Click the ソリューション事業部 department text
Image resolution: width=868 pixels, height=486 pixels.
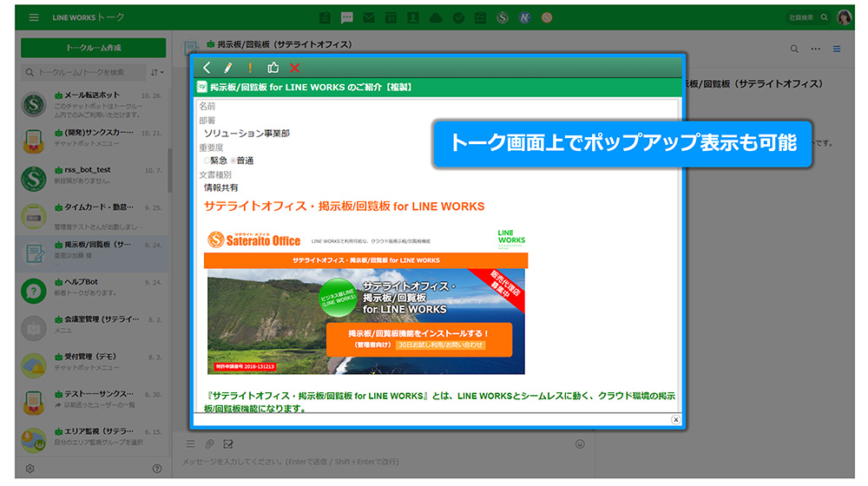tap(247, 134)
